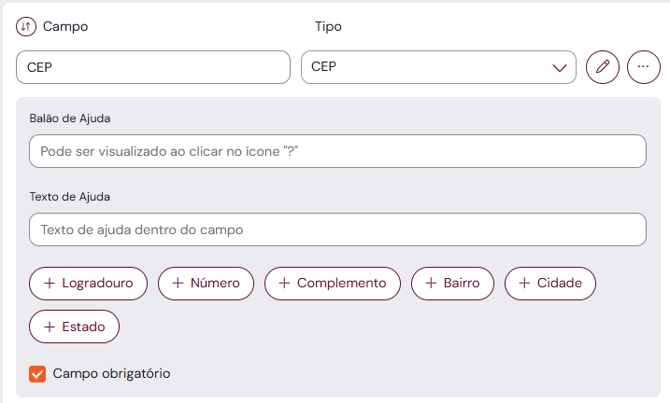
Task: Click the "Campo" column heading text
Action: [x=65, y=26]
